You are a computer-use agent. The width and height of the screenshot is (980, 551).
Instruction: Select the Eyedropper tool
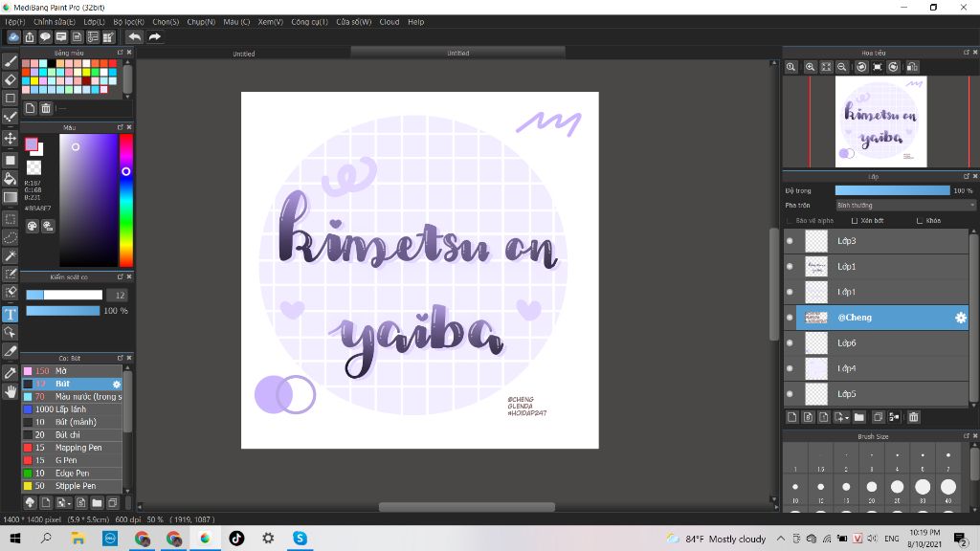coord(10,373)
